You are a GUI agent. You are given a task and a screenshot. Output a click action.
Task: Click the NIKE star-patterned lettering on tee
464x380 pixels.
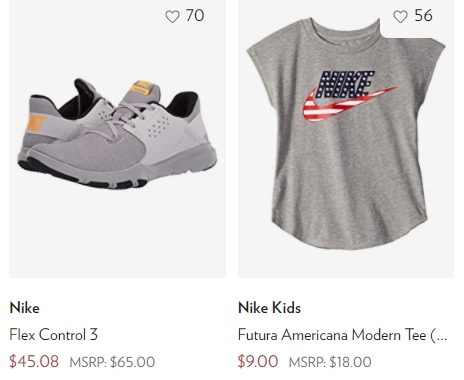pyautogui.click(x=345, y=84)
